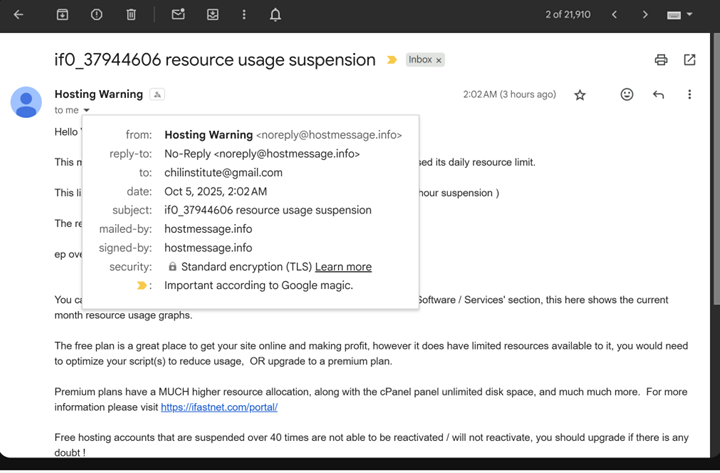
Task: Remove the Inbox label from the email
Action: point(438,60)
